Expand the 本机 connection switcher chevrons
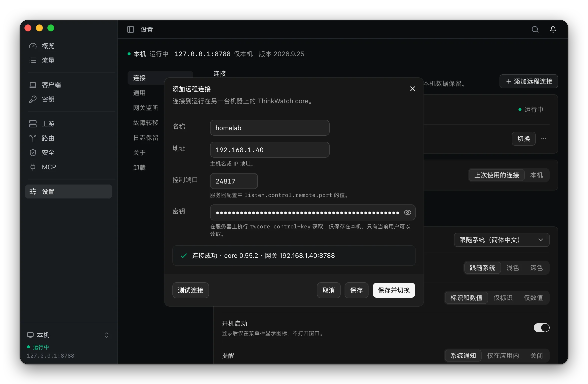 click(107, 335)
